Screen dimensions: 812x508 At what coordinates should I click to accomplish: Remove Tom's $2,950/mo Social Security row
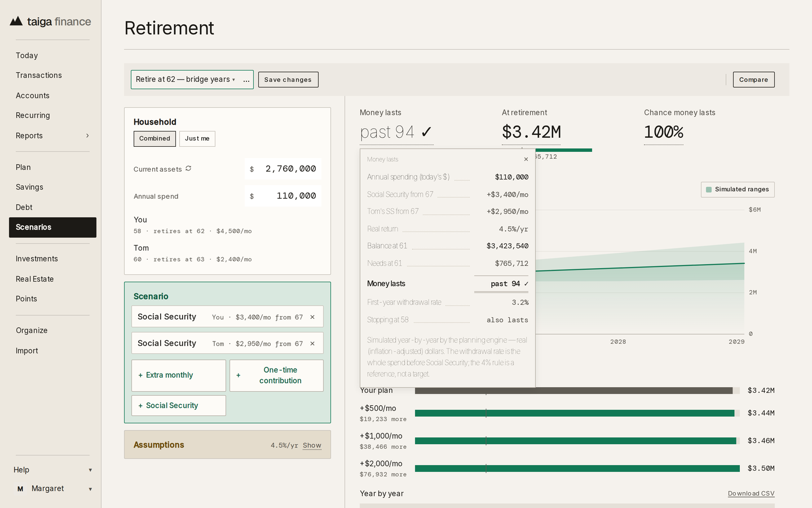click(312, 344)
